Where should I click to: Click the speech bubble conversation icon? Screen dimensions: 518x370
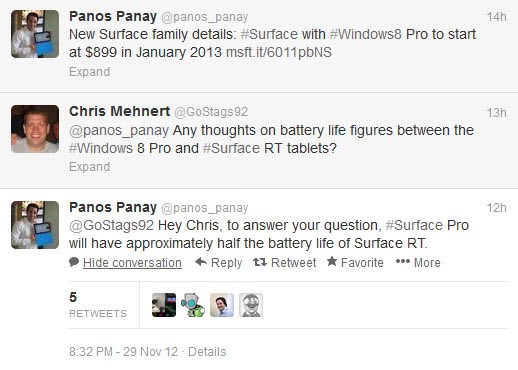(x=74, y=262)
